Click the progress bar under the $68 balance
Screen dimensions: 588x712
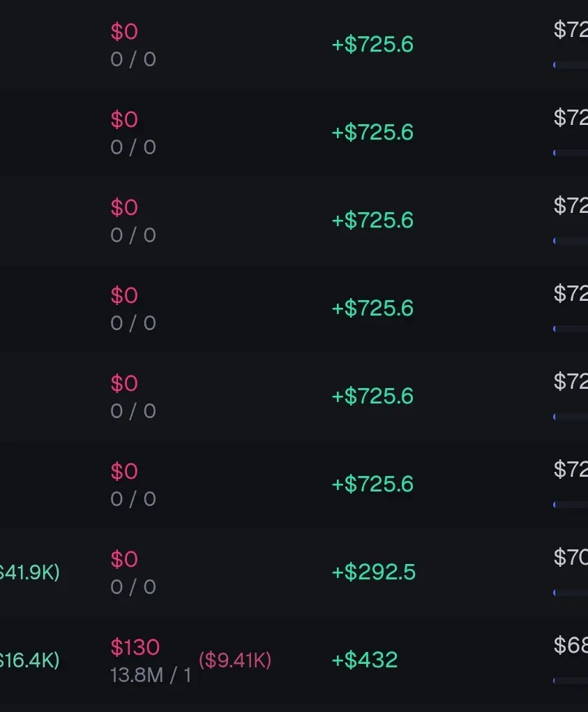tap(571, 681)
